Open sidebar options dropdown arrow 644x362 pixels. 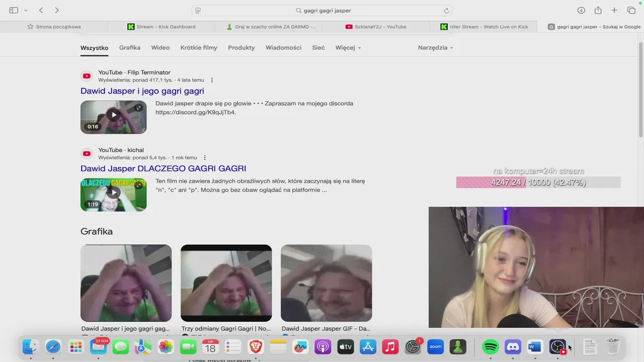pyautogui.click(x=26, y=10)
